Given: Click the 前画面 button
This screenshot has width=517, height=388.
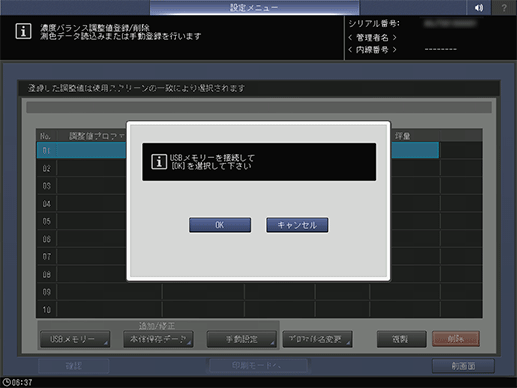Looking at the screenshot, I should click(x=463, y=366).
